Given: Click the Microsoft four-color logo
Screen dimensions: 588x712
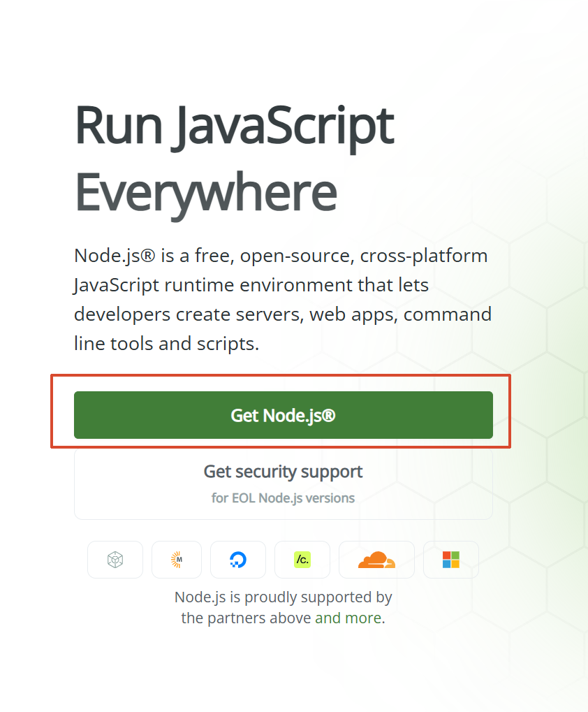Looking at the screenshot, I should (451, 560).
